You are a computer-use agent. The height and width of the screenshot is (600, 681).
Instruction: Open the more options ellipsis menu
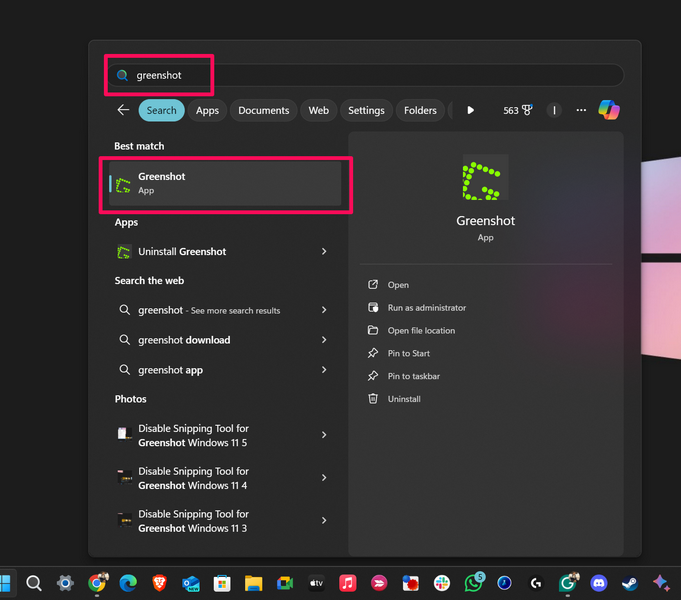[x=581, y=110]
